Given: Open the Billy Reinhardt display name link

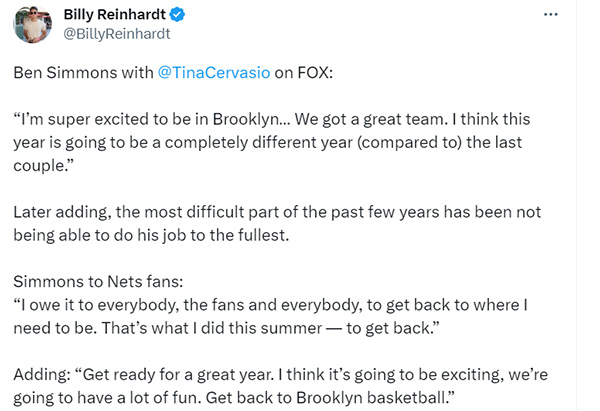Looking at the screenshot, I should click(x=114, y=15).
